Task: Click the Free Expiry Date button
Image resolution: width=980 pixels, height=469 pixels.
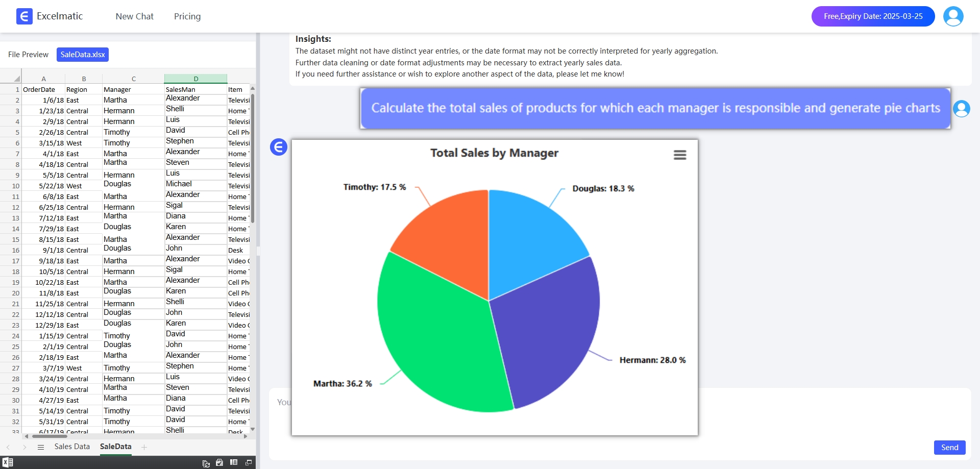Action: 873,16
